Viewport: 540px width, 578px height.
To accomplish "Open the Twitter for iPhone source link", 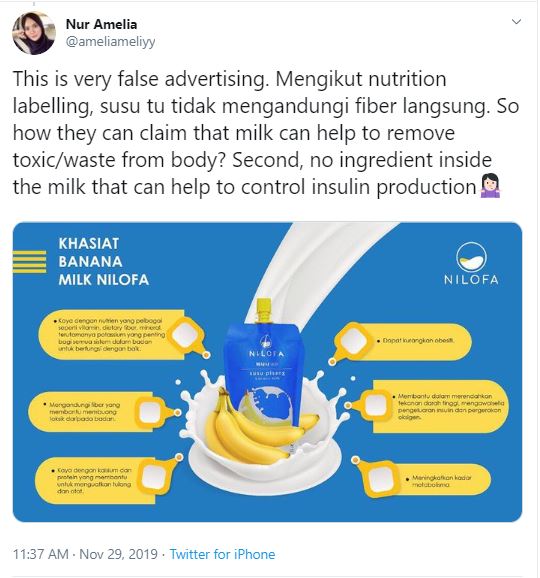I will (x=222, y=554).
